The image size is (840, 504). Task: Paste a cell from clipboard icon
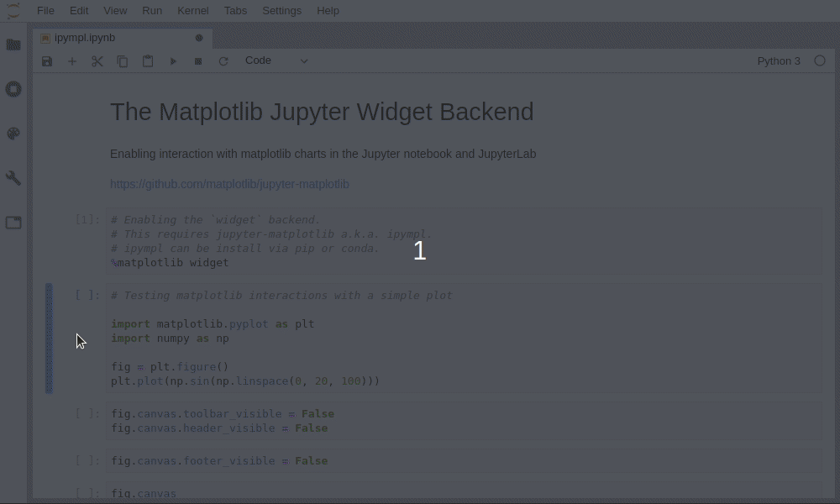tap(148, 60)
